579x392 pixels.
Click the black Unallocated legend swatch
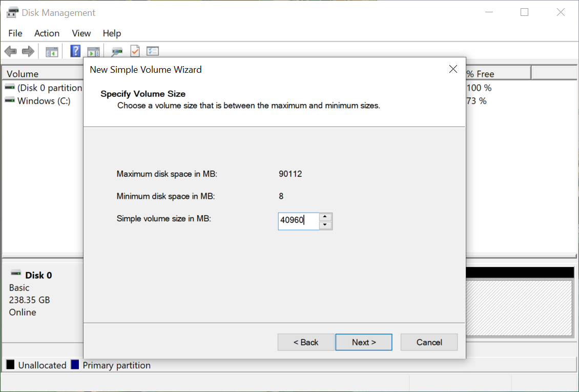pos(10,365)
